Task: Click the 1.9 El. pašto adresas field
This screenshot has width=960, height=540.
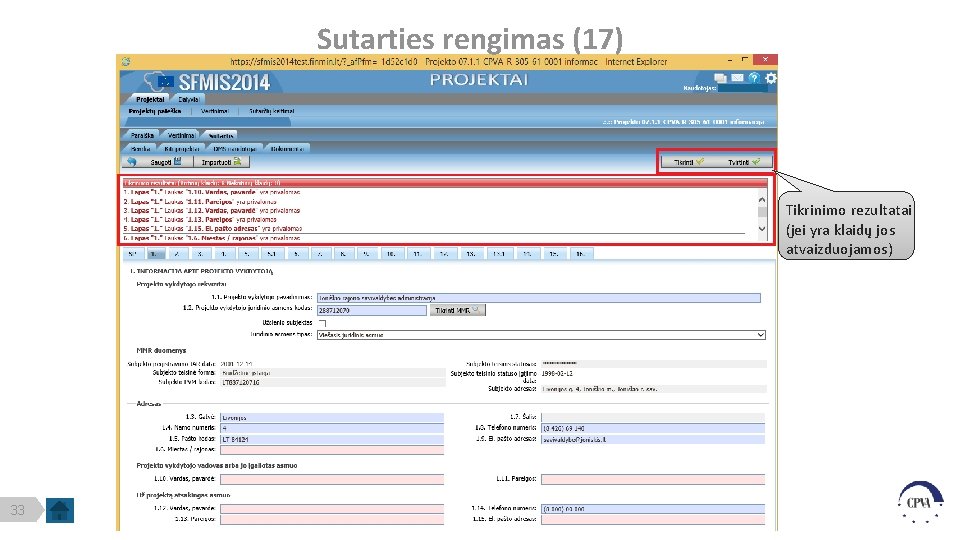Action: tap(653, 439)
